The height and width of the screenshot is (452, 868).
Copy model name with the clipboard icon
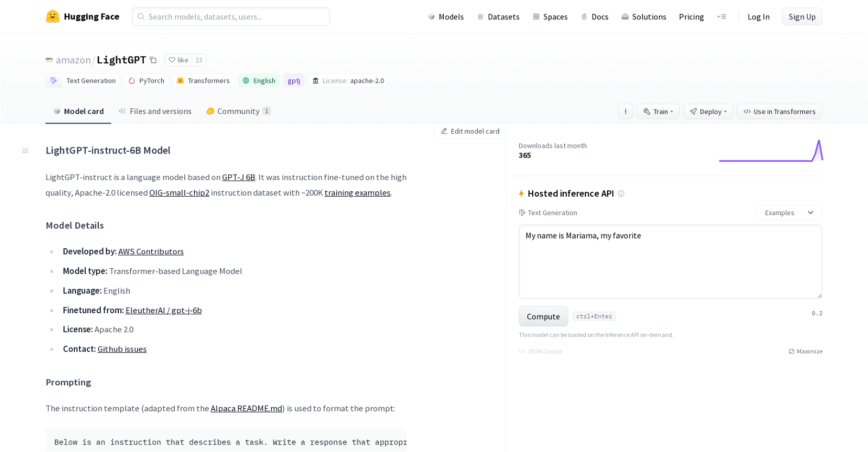[153, 60]
